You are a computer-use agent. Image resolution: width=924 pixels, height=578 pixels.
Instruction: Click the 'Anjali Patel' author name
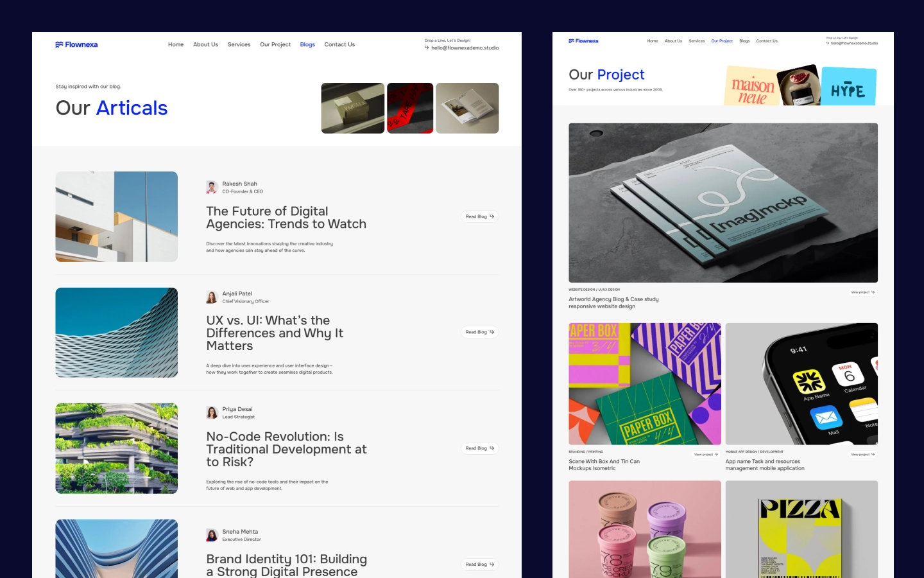(x=237, y=293)
